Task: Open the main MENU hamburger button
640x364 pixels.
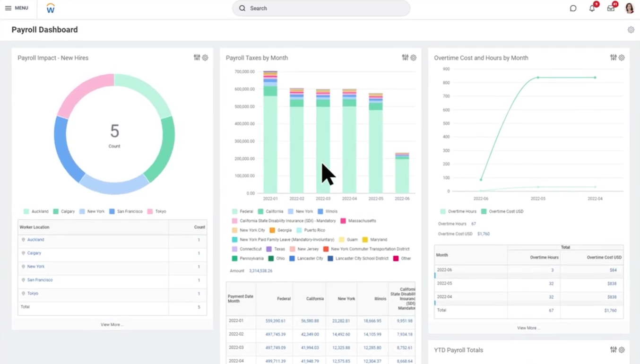Action: [x=17, y=8]
